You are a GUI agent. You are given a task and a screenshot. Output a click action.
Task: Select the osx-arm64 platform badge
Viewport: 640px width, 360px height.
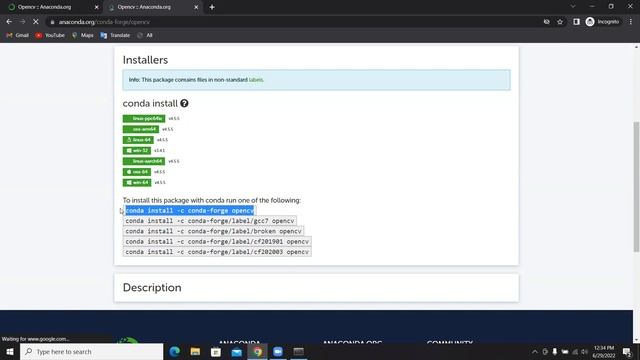coord(141,129)
